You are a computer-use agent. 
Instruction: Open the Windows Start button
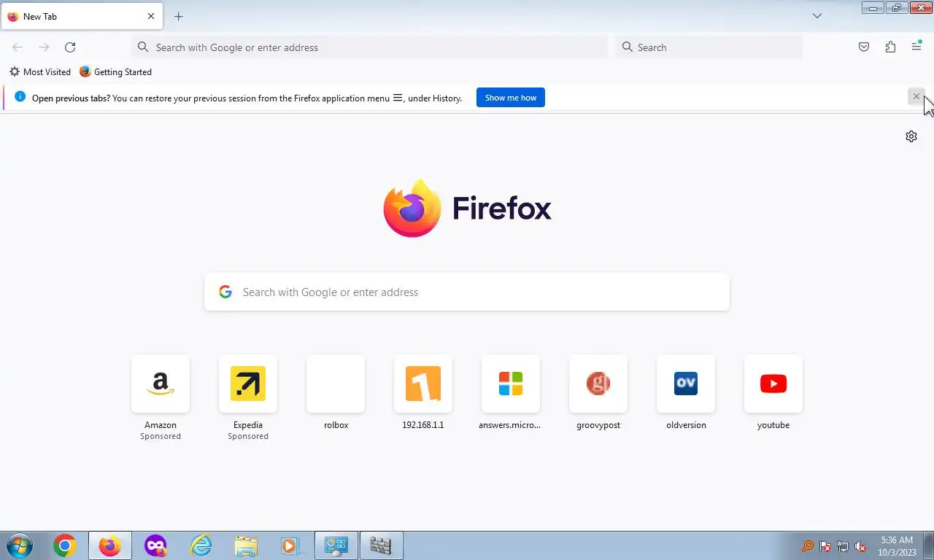point(20,545)
